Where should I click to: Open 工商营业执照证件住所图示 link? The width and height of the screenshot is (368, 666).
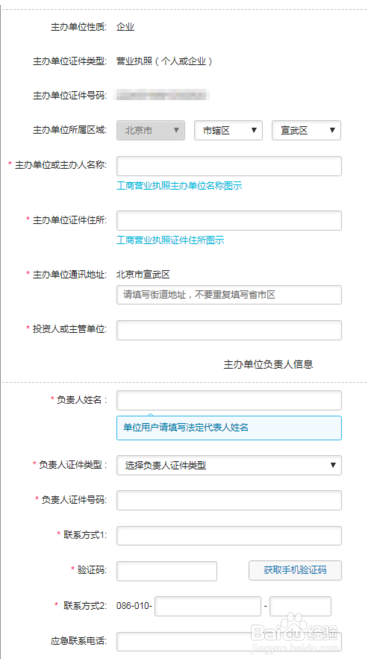pyautogui.click(x=170, y=240)
